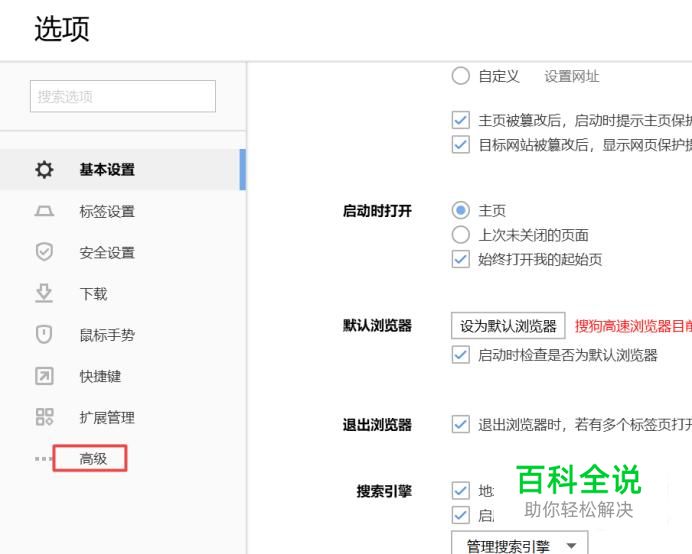Click the 退出浏览器 section label
Screen dimensions: 692x554
[377, 425]
